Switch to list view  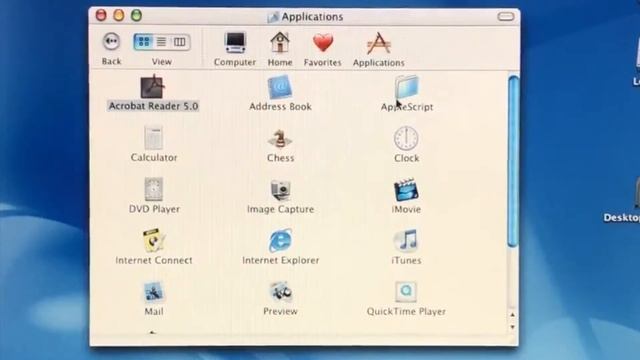click(162, 42)
